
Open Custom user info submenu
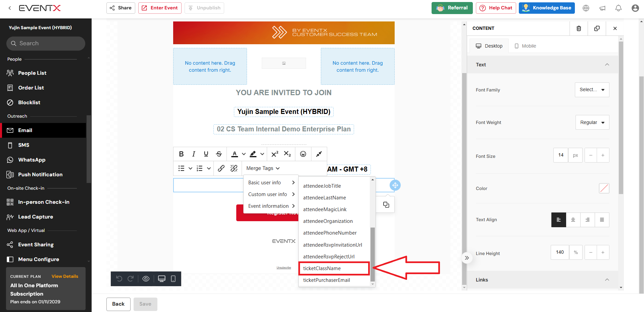tap(271, 194)
